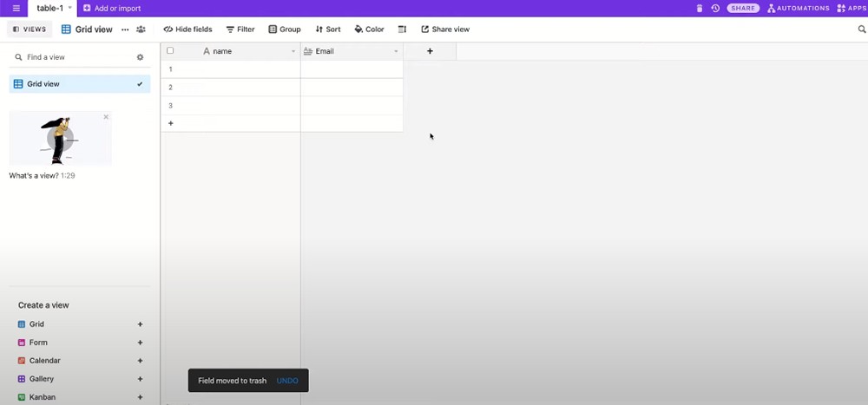
Task: Open the hamburger menu icon
Action: tap(16, 8)
